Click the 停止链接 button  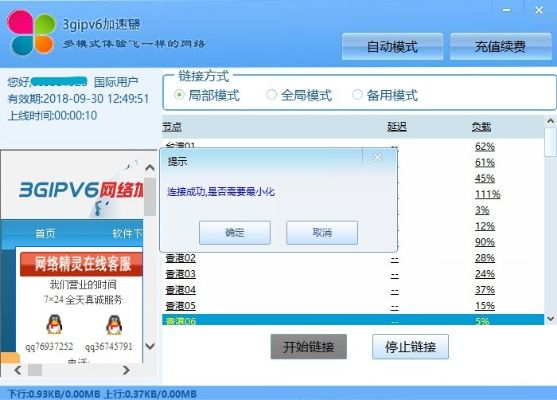(410, 347)
